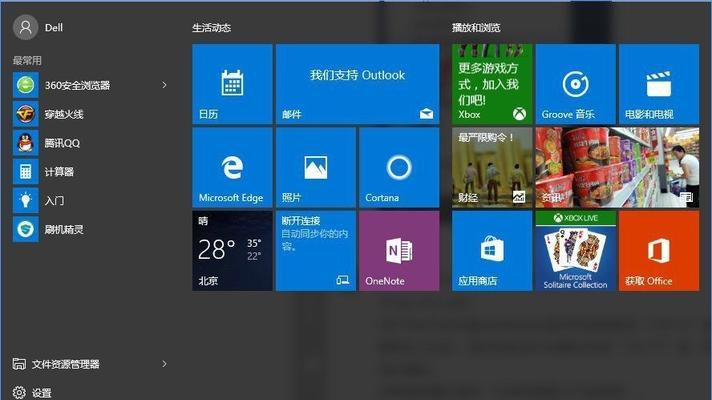
Task: Open the green Xbox tile
Action: tap(492, 84)
